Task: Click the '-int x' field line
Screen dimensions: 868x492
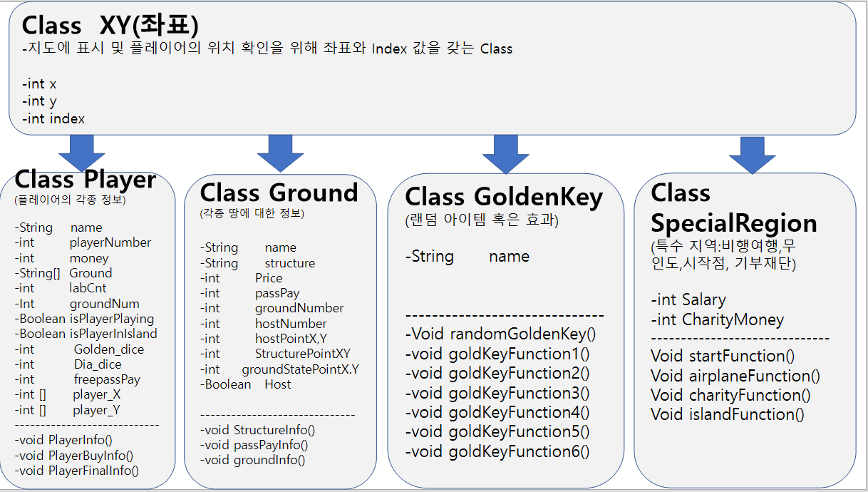Action: (x=38, y=84)
